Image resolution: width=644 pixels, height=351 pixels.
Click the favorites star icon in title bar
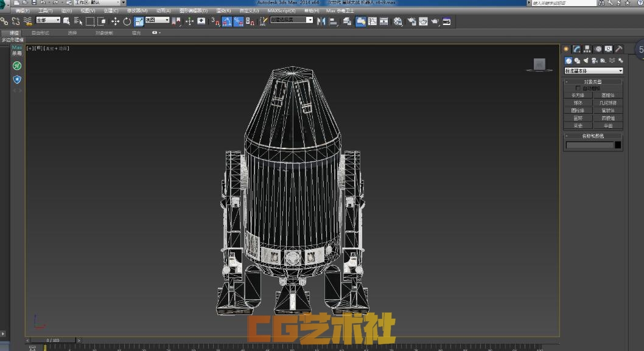[628, 3]
